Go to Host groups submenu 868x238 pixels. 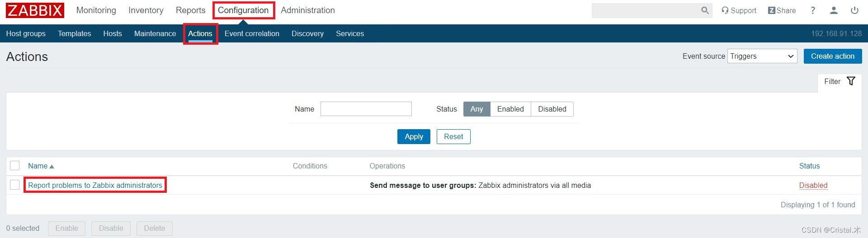point(26,34)
